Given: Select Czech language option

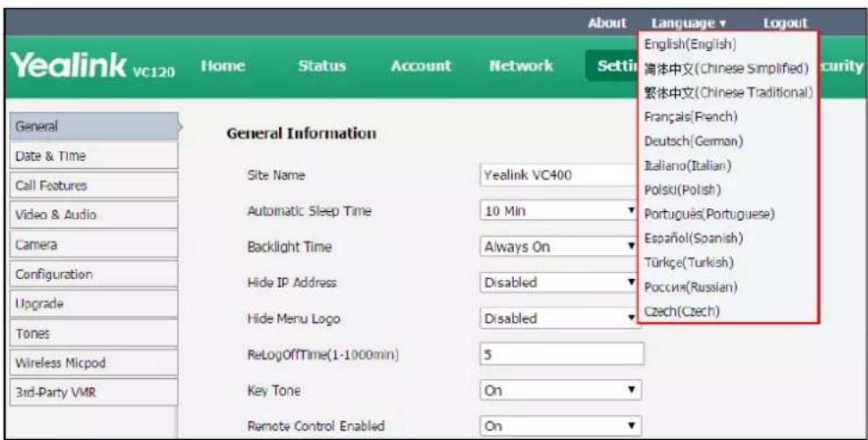Looking at the screenshot, I should click(681, 311).
